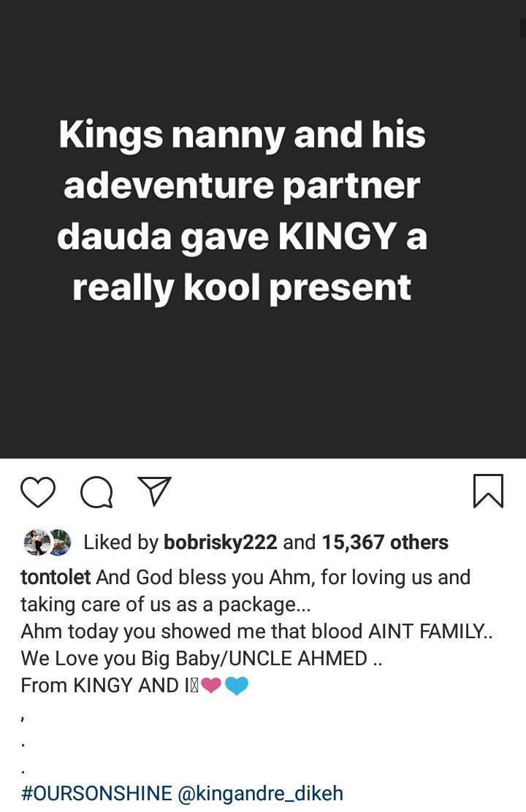Open the tontolet profile from the caption
Screen dimensions: 526x812
[56, 578]
